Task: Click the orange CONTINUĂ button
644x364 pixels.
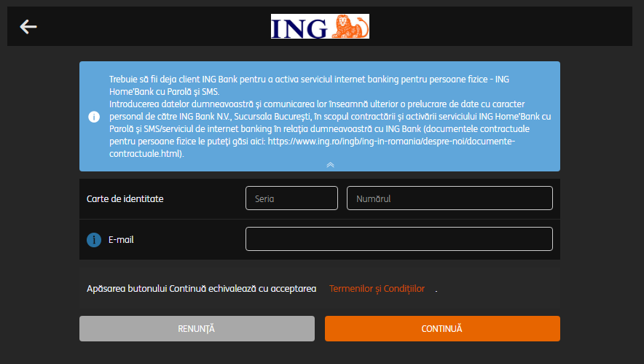Action: (x=442, y=329)
